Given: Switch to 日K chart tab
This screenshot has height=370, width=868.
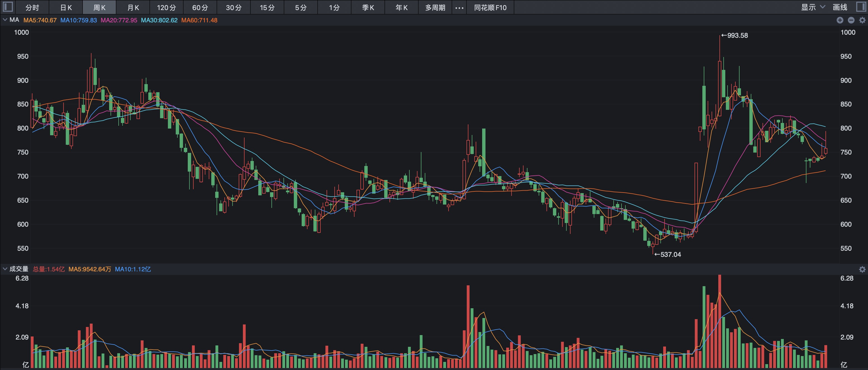Looking at the screenshot, I should [x=66, y=8].
